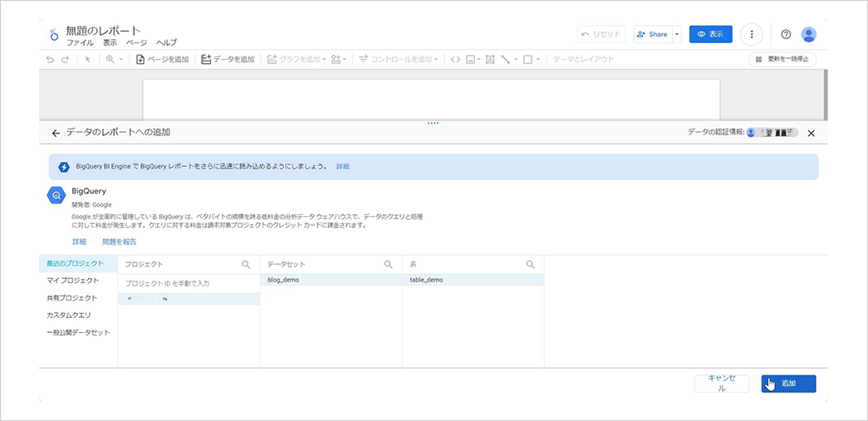Close the add data panel

click(x=812, y=133)
